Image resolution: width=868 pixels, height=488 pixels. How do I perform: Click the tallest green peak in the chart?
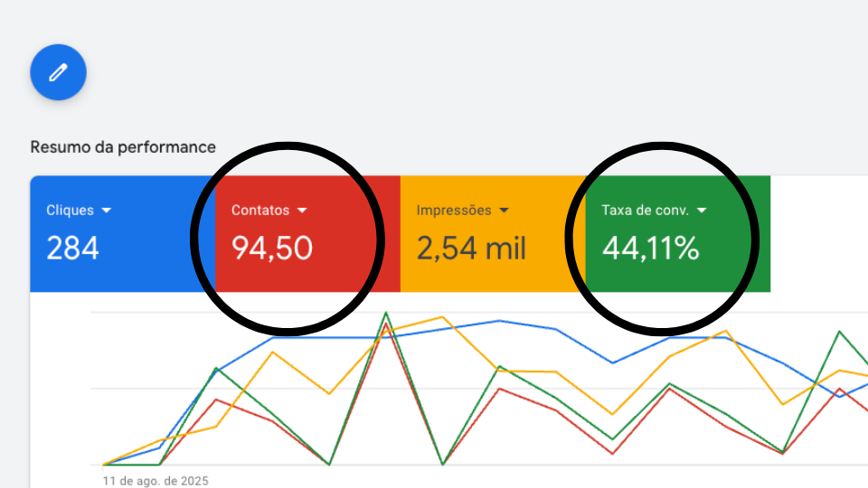click(386, 313)
